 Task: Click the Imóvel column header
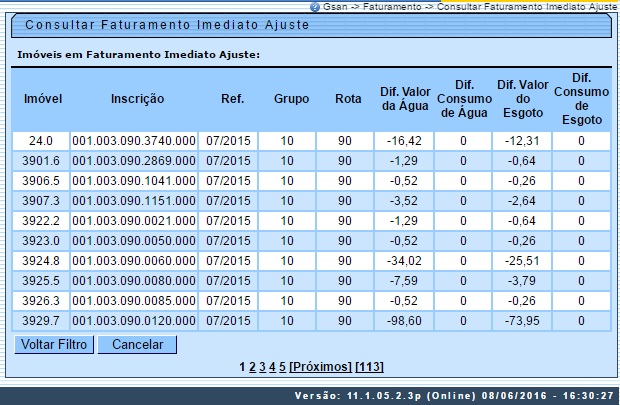click(x=43, y=99)
